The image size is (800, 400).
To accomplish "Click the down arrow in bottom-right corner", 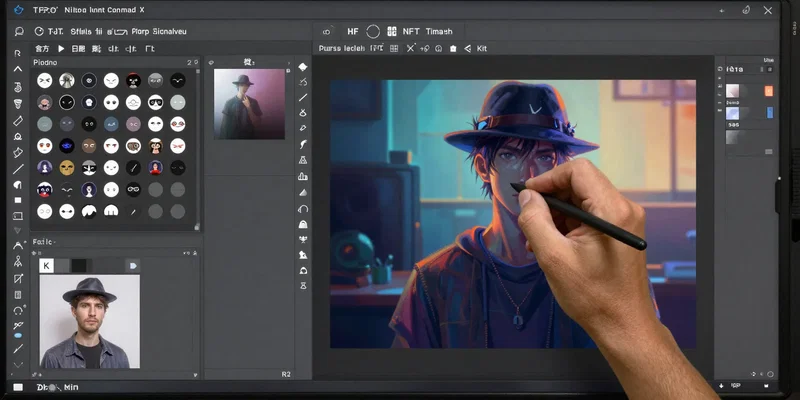I will [721, 386].
